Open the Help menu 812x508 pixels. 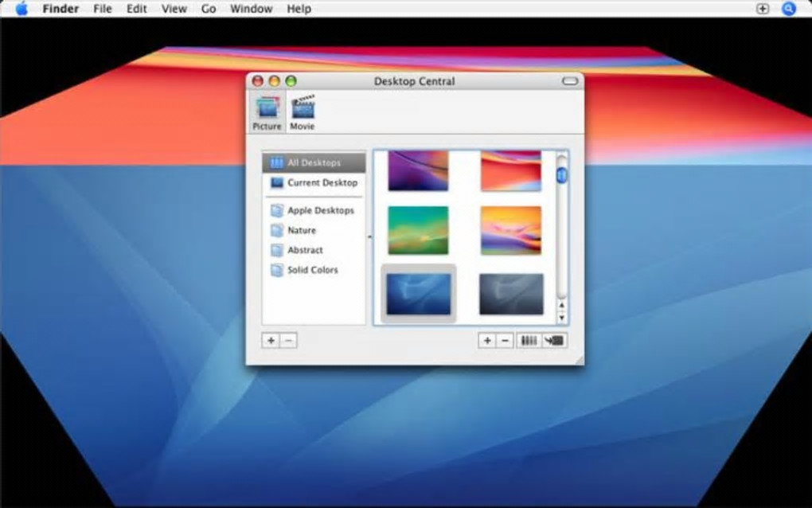299,9
